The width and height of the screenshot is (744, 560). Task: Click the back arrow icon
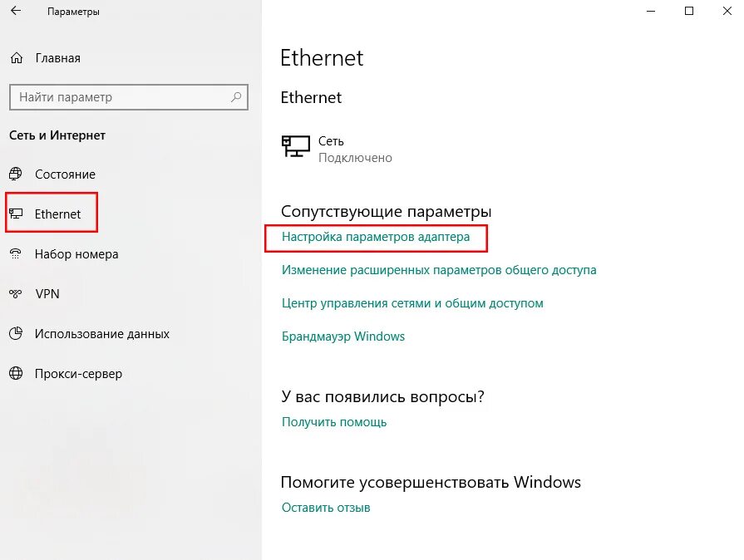tap(15, 12)
